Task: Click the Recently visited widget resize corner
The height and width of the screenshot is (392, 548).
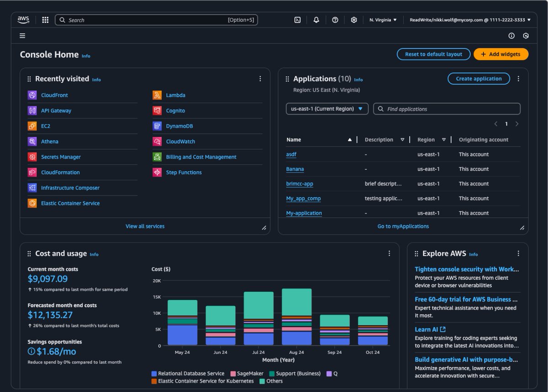Action: [264, 228]
